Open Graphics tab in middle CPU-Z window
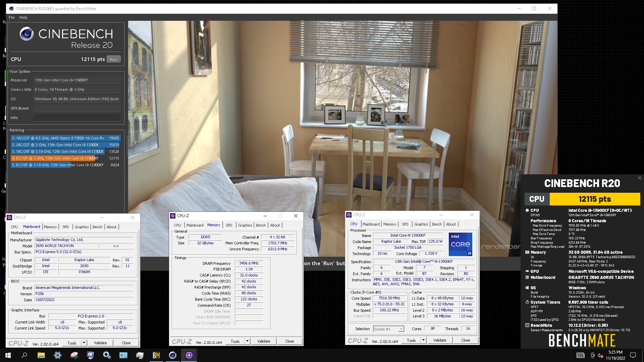This screenshot has width=644, height=362. pyautogui.click(x=245, y=225)
